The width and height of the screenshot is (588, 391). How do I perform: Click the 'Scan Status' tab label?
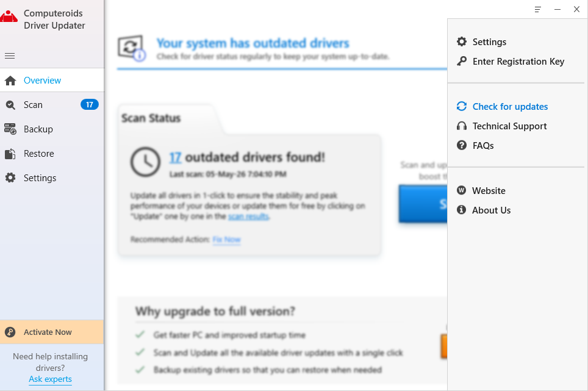point(151,118)
